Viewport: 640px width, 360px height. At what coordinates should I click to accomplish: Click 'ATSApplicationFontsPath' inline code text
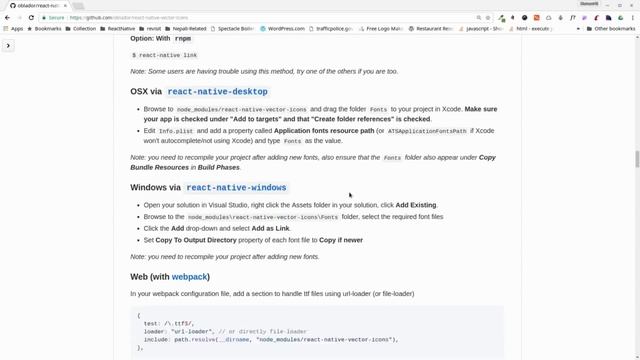click(x=427, y=131)
